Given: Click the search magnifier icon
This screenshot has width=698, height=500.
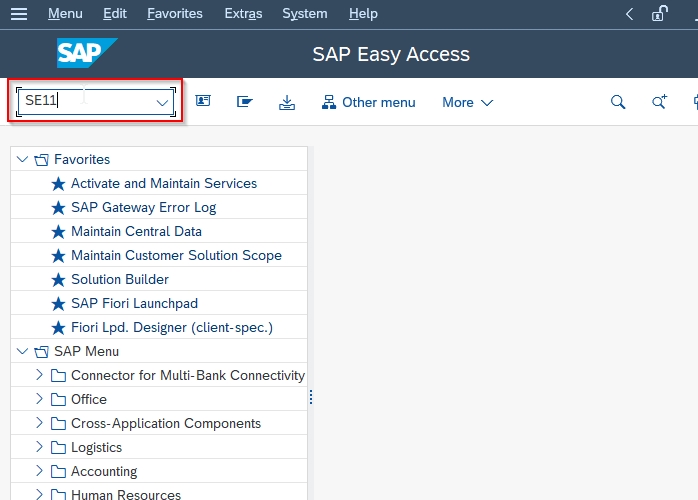Looking at the screenshot, I should click(x=618, y=102).
